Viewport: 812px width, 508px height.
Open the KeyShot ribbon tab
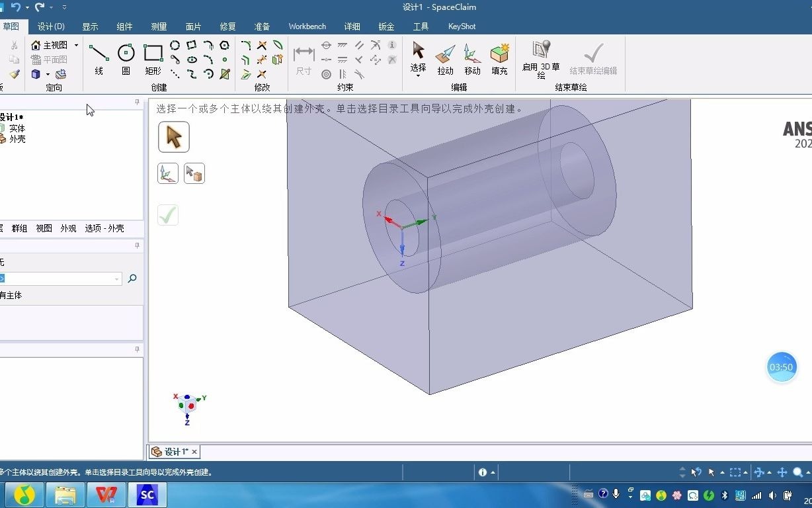click(x=462, y=26)
